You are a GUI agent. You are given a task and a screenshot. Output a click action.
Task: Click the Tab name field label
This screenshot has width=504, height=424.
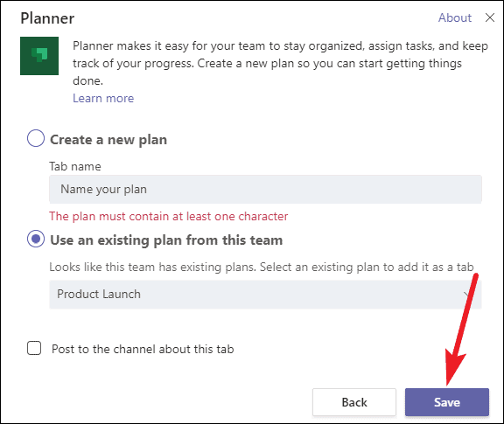point(75,167)
